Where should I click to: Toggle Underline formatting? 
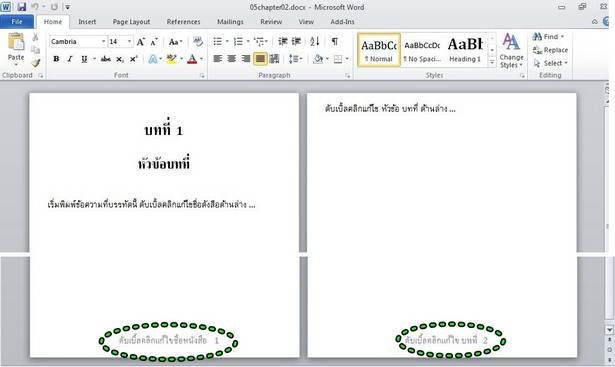tap(84, 59)
